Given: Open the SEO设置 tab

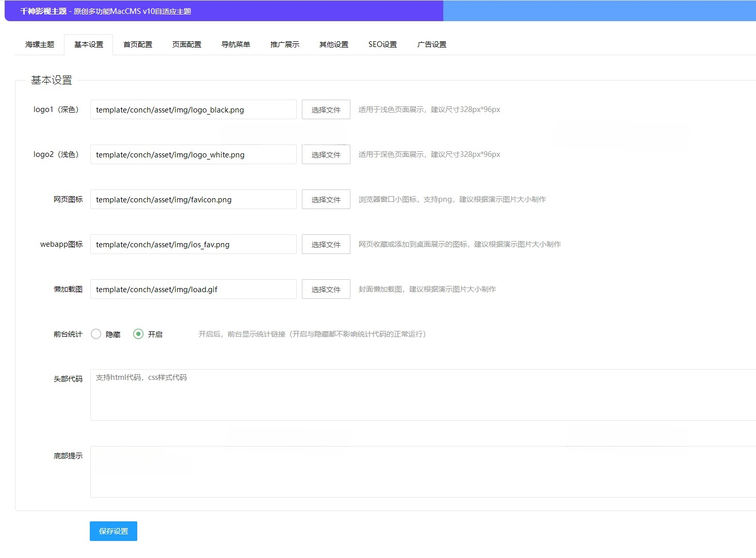Looking at the screenshot, I should coord(382,44).
